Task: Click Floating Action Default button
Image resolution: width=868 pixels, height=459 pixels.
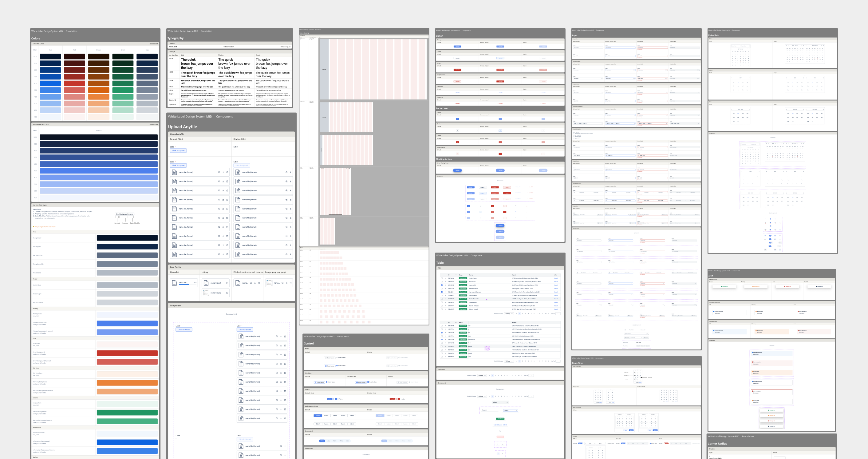Action: click(x=457, y=170)
